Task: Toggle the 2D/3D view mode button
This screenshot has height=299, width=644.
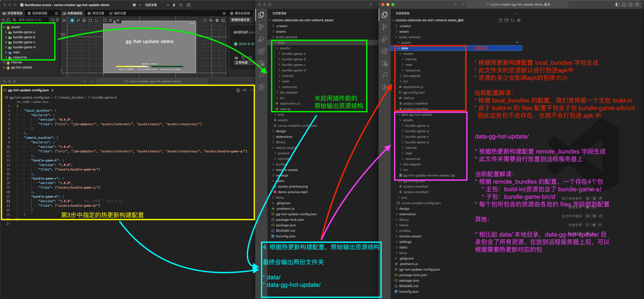Action: (64, 21)
